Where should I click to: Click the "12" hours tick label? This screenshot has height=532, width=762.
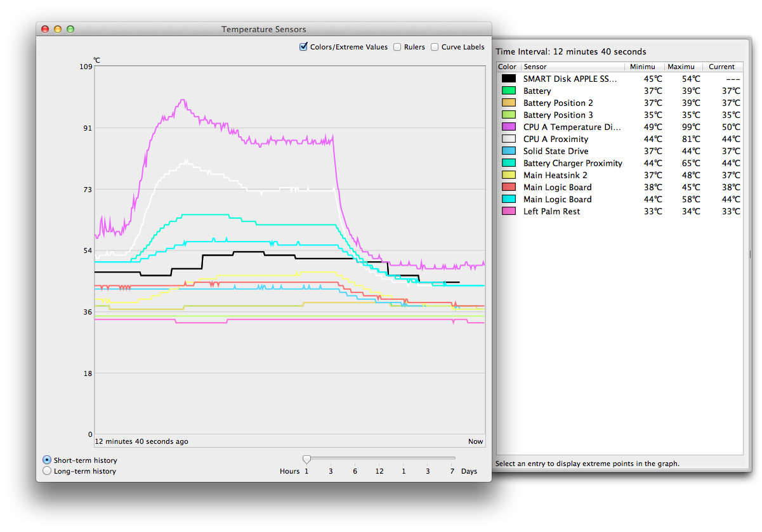coord(379,471)
